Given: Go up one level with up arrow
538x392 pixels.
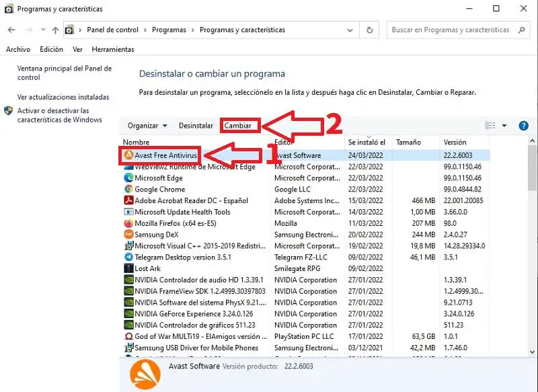Looking at the screenshot, I should pyautogui.click(x=55, y=30).
